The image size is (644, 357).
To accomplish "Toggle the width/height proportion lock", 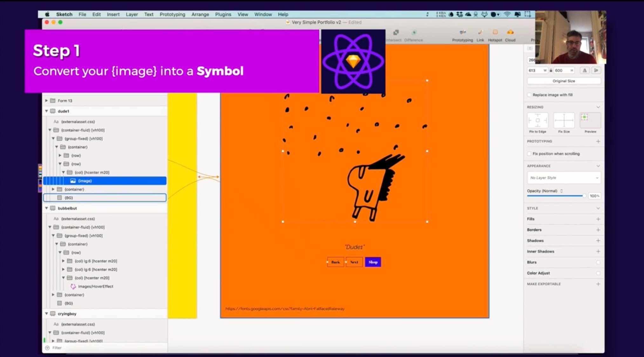I will 551,70.
